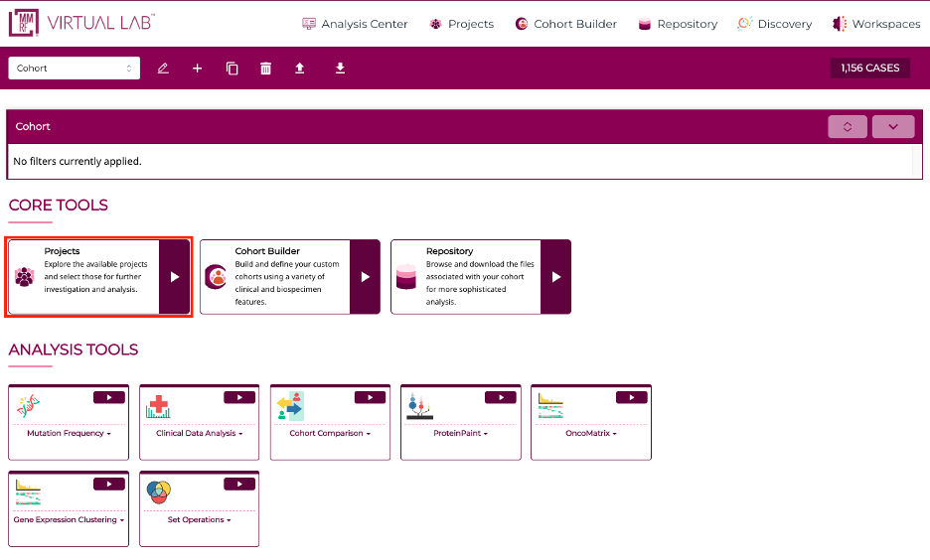
Task: Toggle the cohort filters expand/collapse arrows button
Action: click(x=848, y=127)
